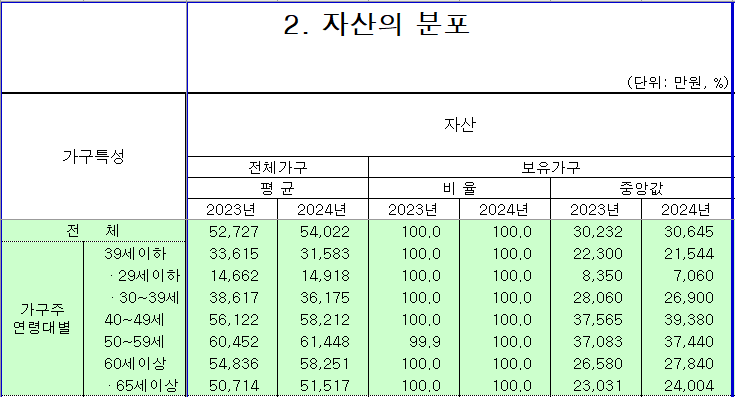The image size is (735, 397).
Task: Select the '가구주 연령대별' category cell
Action: coord(42,319)
